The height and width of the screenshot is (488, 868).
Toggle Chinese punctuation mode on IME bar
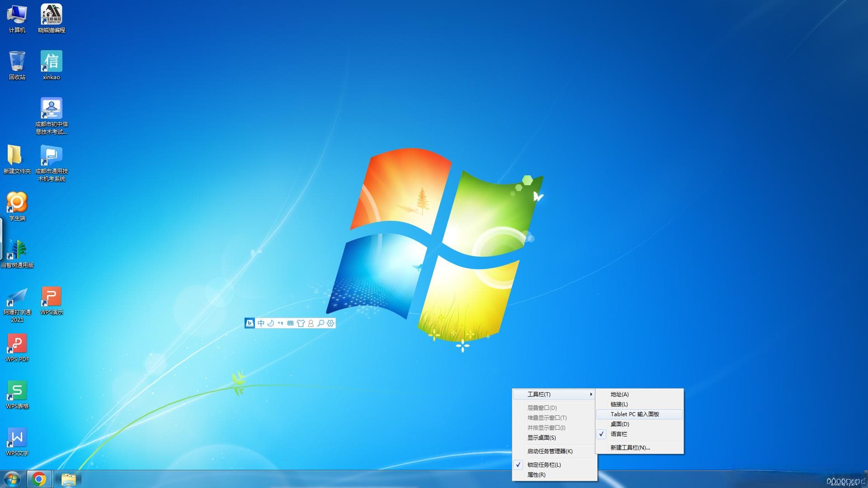281,323
